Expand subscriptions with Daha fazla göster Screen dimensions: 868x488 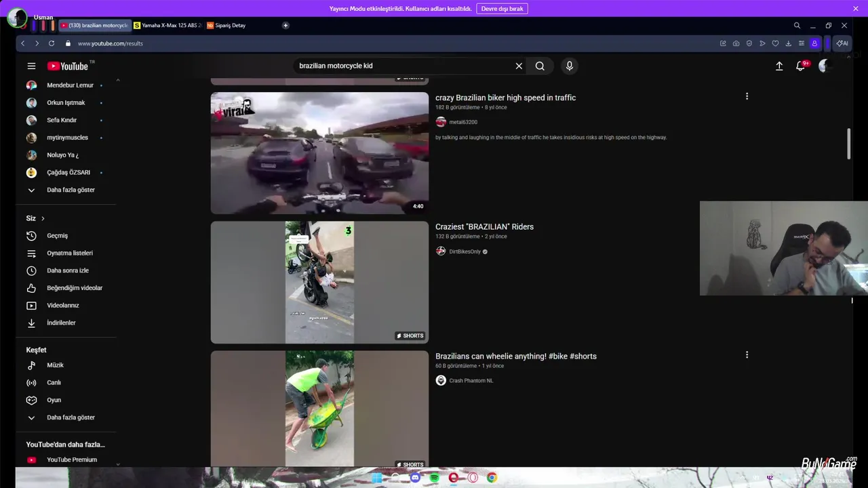pyautogui.click(x=71, y=190)
